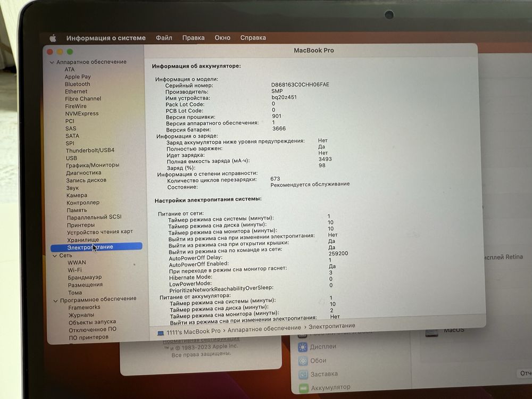Select USB in the sidebar
Viewport: 532px width, 399px height.
click(71, 158)
